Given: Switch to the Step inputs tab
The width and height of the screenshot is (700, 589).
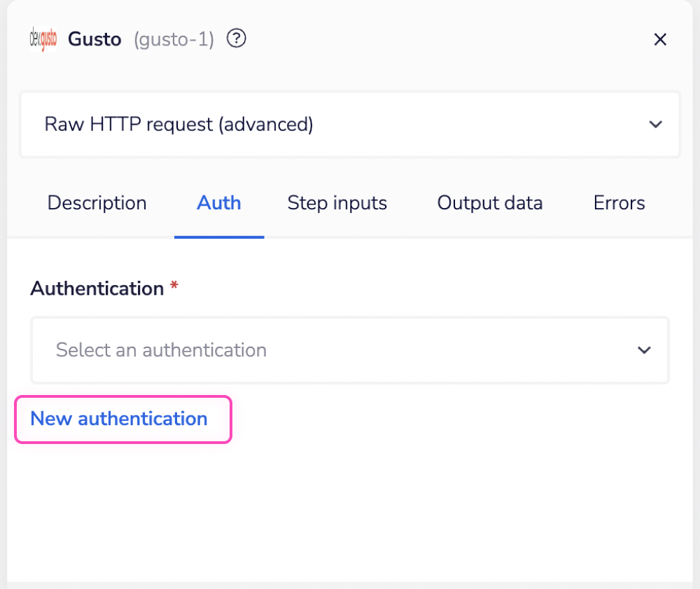Looking at the screenshot, I should 337,203.
